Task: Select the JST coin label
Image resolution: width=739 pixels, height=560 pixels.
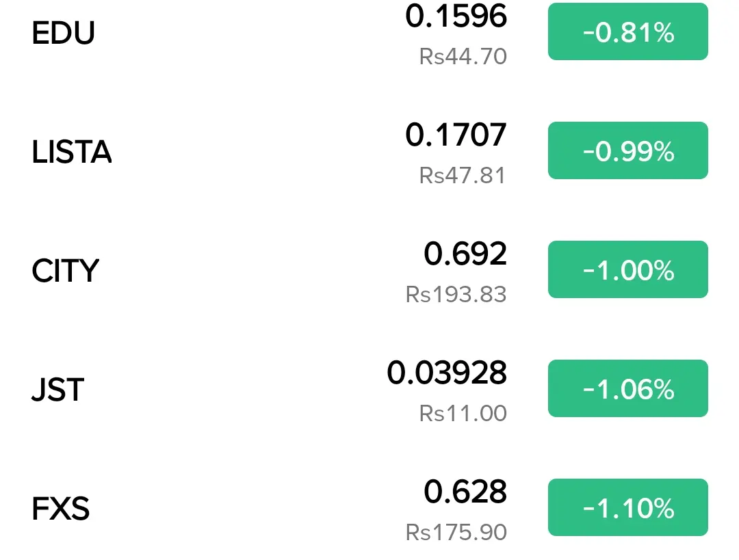Action: click(x=58, y=390)
